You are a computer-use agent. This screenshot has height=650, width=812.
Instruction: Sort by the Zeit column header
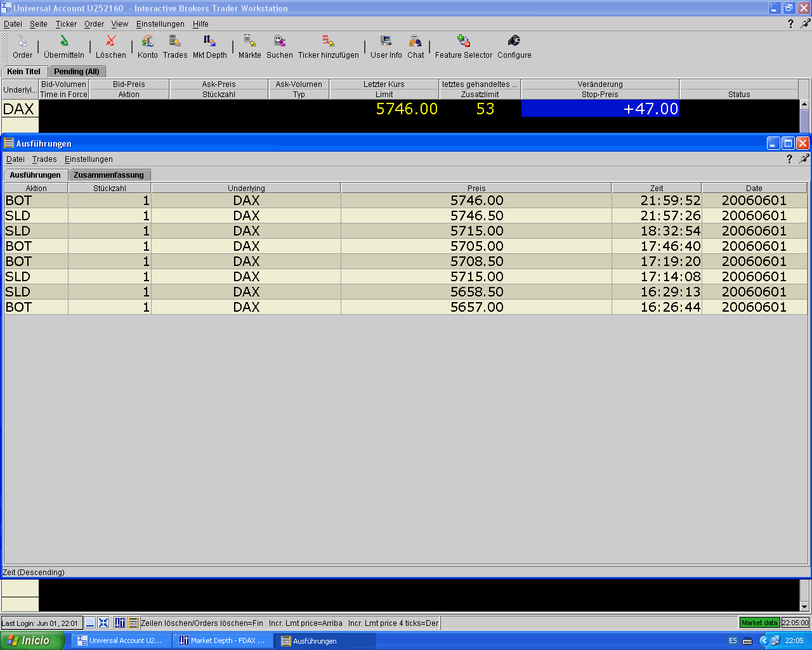[657, 188]
